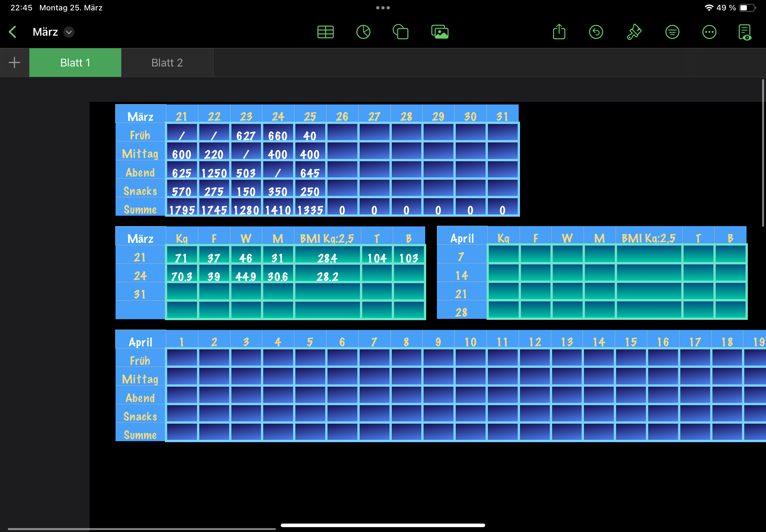
Task: Tap the insert media photo icon
Action: (x=439, y=32)
